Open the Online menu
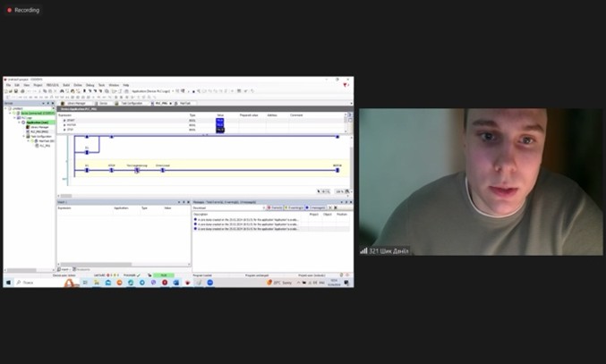The image size is (606, 364). pyautogui.click(x=77, y=85)
